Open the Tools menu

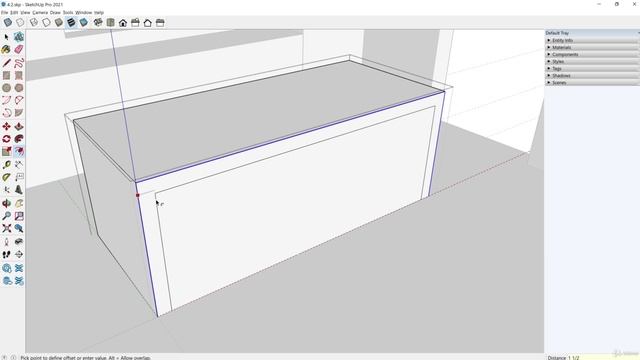[68, 13]
